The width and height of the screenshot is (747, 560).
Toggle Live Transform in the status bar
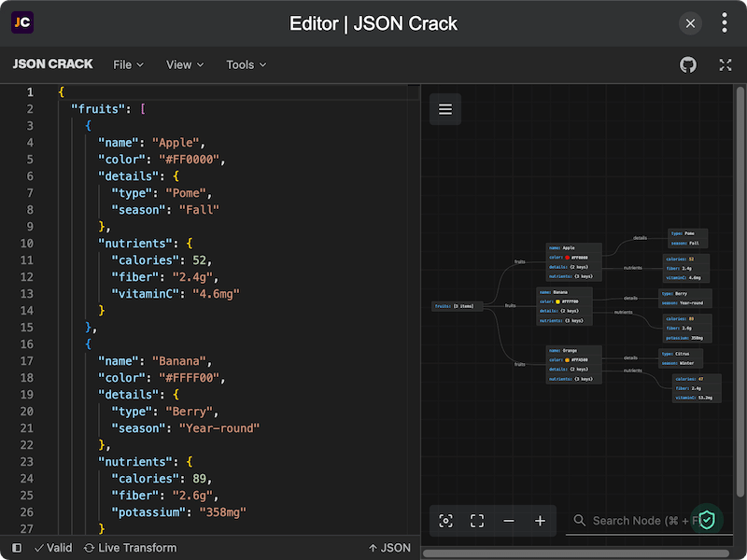coord(130,548)
